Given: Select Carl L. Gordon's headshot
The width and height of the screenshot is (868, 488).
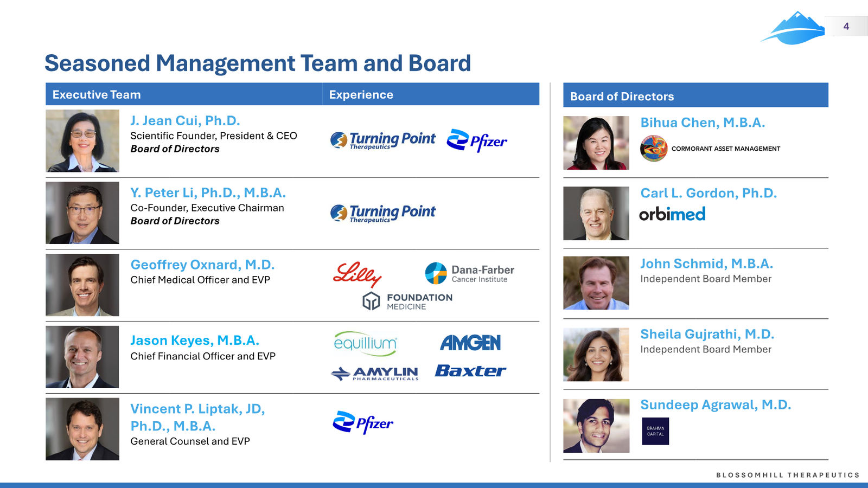Looking at the screenshot, I should (596, 214).
